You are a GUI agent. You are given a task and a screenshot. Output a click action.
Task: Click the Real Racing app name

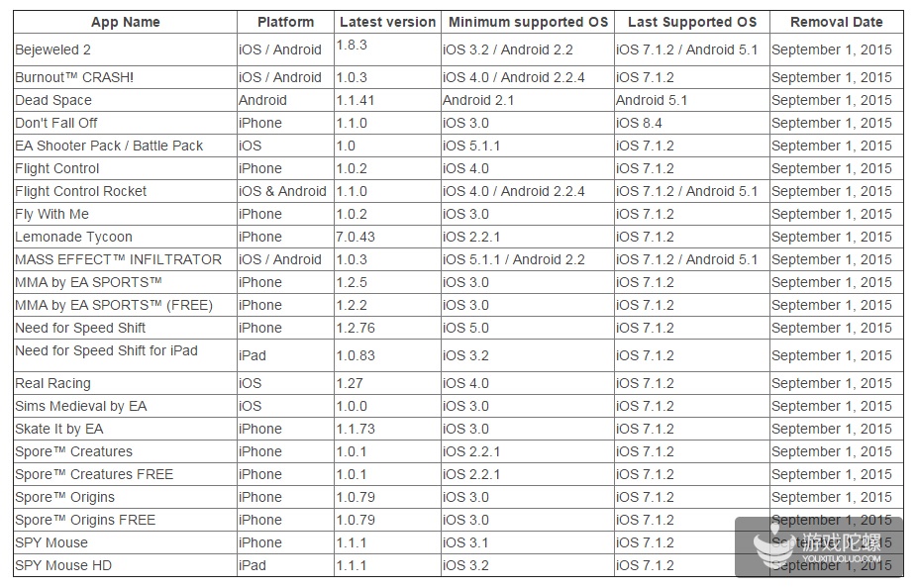52,383
